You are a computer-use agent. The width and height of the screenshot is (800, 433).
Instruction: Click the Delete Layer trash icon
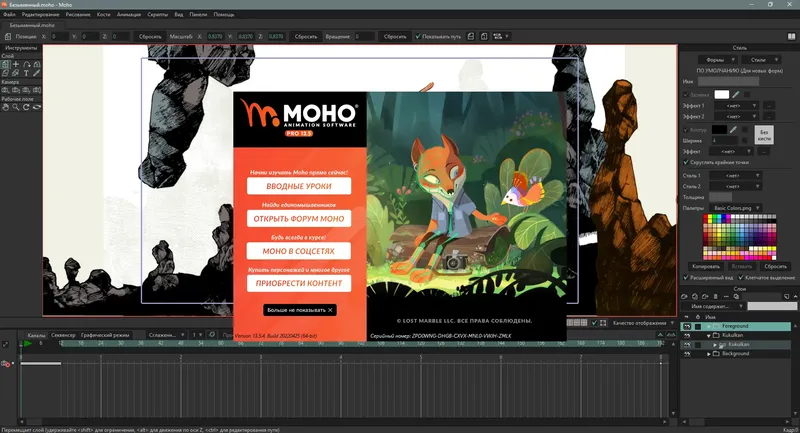715,296
